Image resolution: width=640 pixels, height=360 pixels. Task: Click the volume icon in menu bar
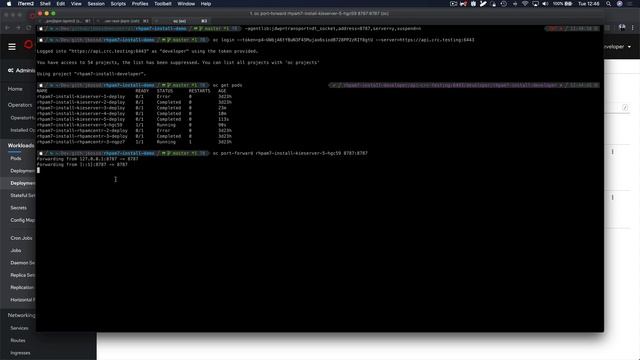pos(545,4)
